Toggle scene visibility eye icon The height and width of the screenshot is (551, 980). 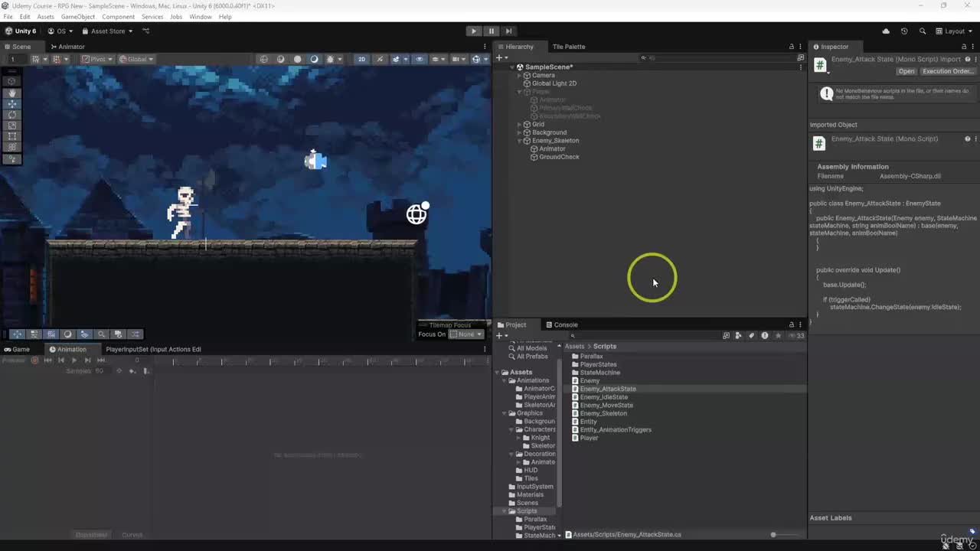click(419, 59)
